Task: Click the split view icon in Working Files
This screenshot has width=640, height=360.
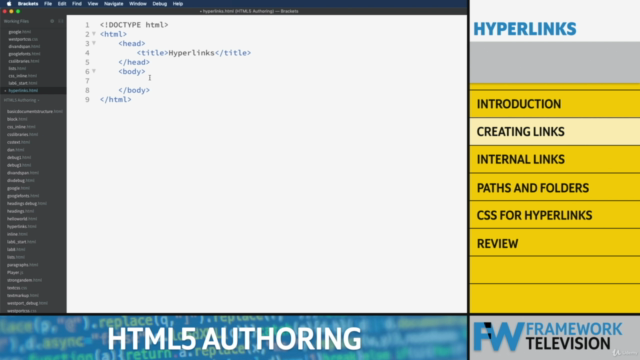Action: click(x=61, y=21)
